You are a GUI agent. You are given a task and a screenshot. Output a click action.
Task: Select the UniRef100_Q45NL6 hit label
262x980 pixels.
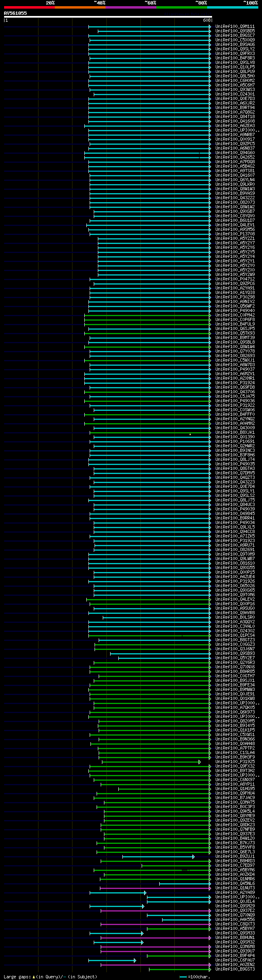click(235, 883)
